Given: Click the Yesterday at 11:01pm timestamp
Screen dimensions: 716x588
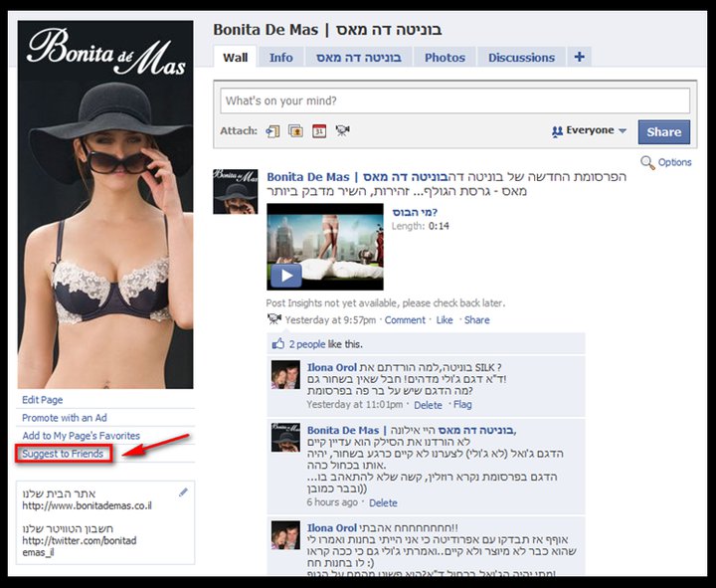Looking at the screenshot, I should click(x=355, y=404).
